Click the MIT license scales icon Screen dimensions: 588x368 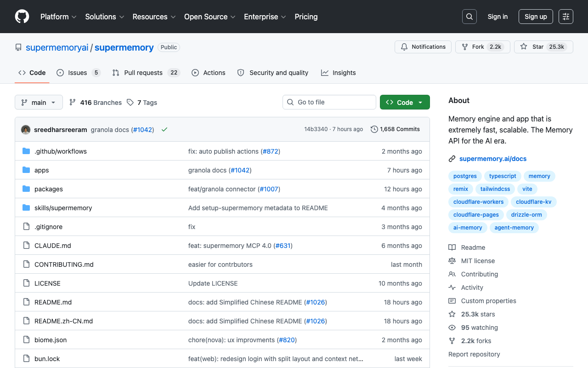click(x=452, y=261)
